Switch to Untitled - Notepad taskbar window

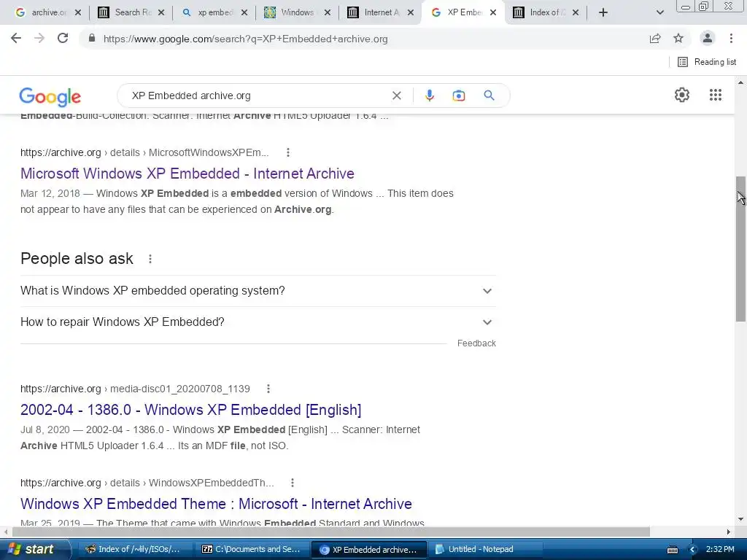(x=484, y=550)
